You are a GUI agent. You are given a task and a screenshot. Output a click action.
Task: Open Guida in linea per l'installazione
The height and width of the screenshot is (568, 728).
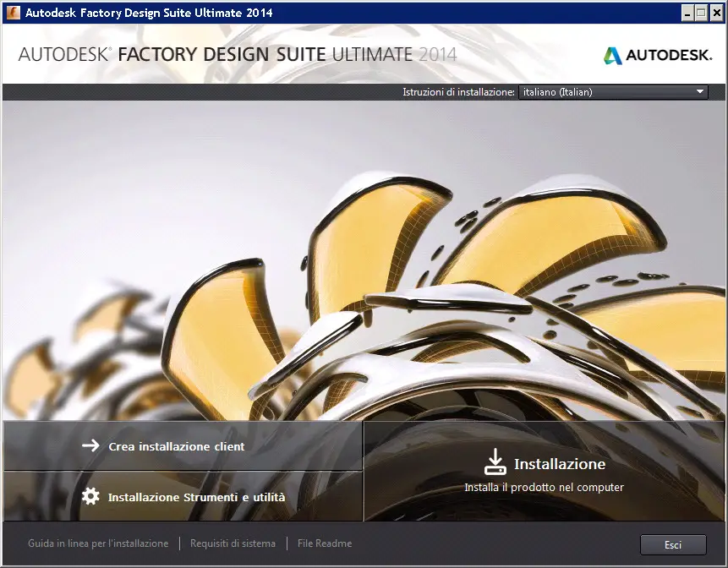(98, 543)
